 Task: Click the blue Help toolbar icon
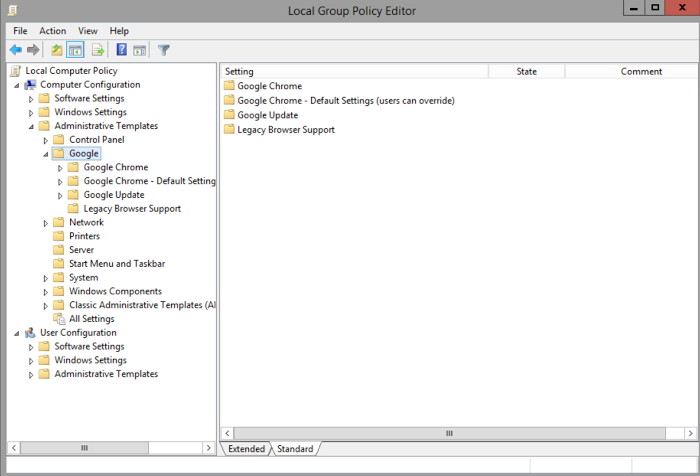(121, 50)
